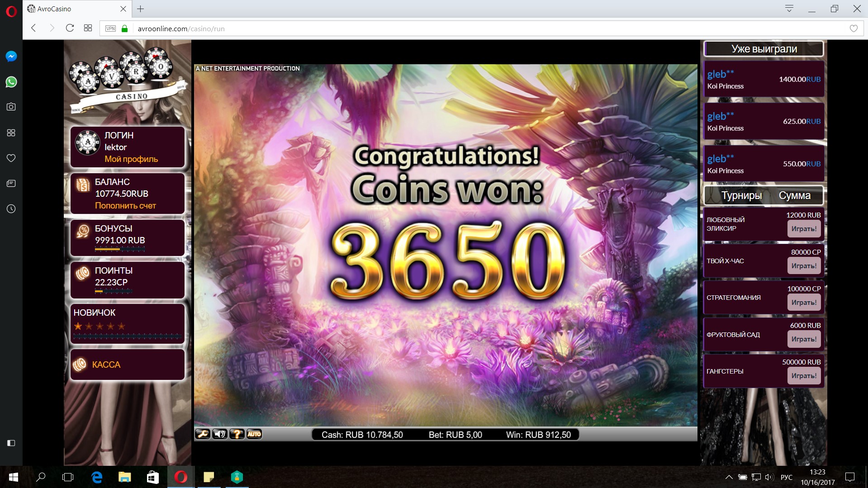The image size is (868, 488).
Task: Select the Сумма header tab
Action: [x=794, y=195]
